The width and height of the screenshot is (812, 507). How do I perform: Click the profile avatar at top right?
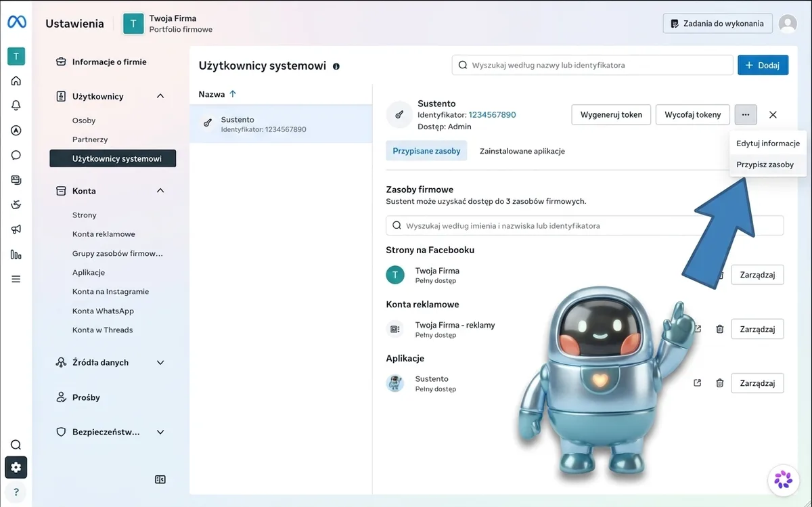pos(788,24)
